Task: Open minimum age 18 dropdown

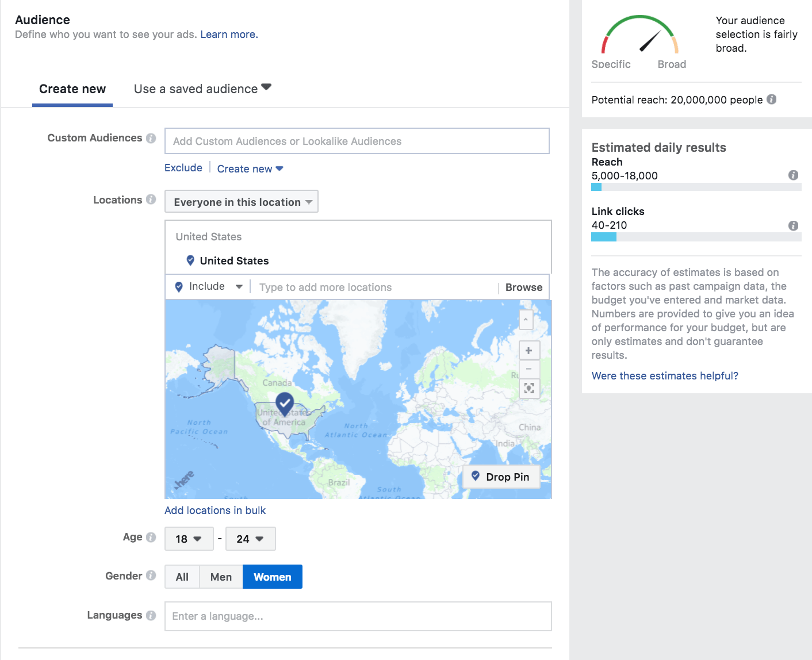Action: tap(189, 539)
